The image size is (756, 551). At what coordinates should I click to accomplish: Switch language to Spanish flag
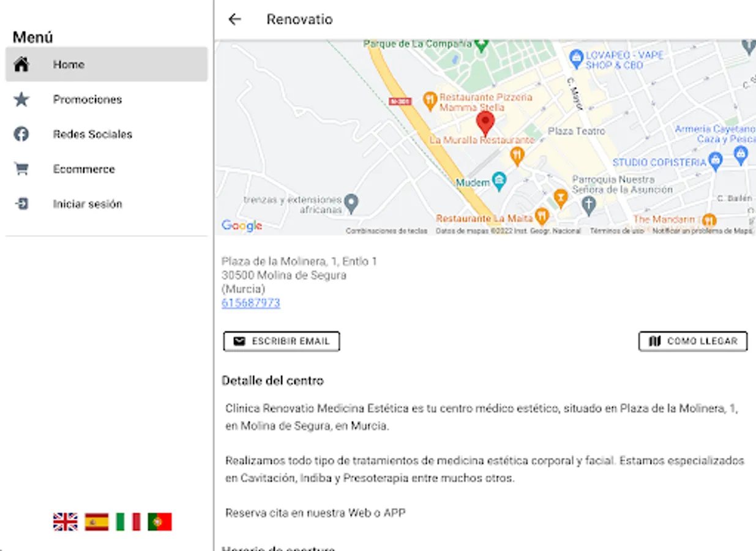click(97, 522)
